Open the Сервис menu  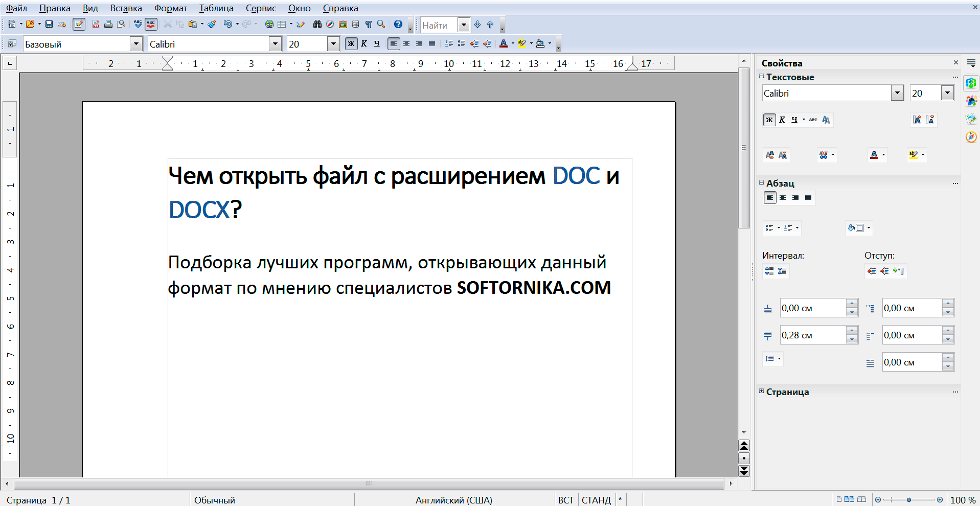tap(261, 8)
